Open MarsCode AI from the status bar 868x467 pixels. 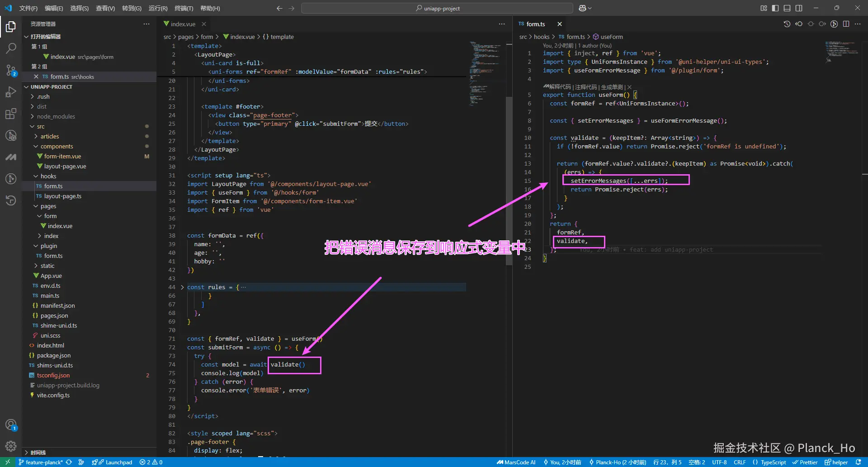tap(515, 462)
